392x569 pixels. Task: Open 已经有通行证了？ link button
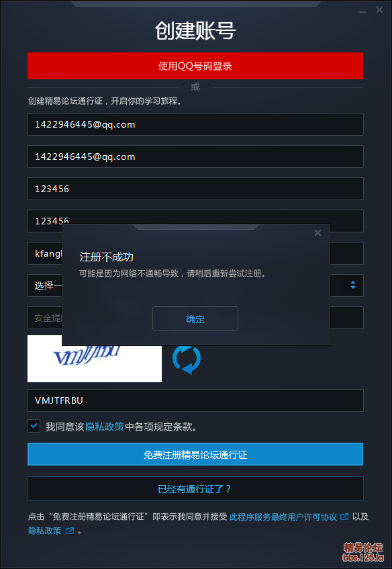[195, 488]
